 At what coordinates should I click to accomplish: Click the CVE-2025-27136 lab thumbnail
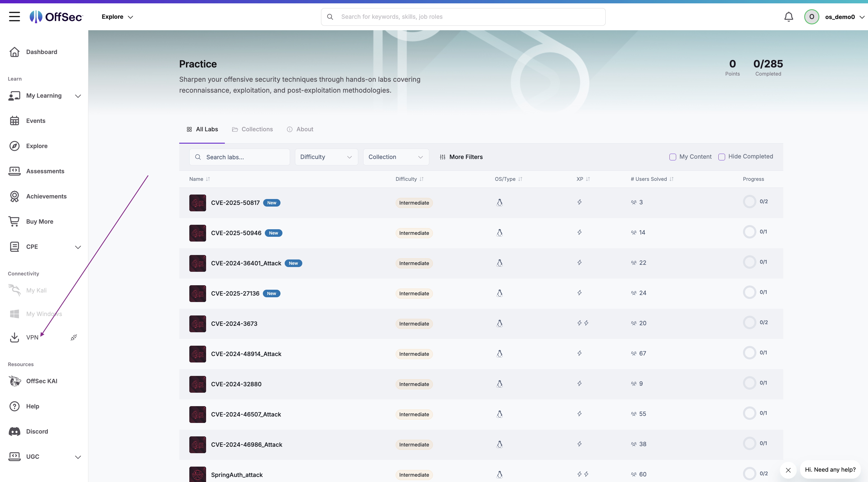(197, 293)
